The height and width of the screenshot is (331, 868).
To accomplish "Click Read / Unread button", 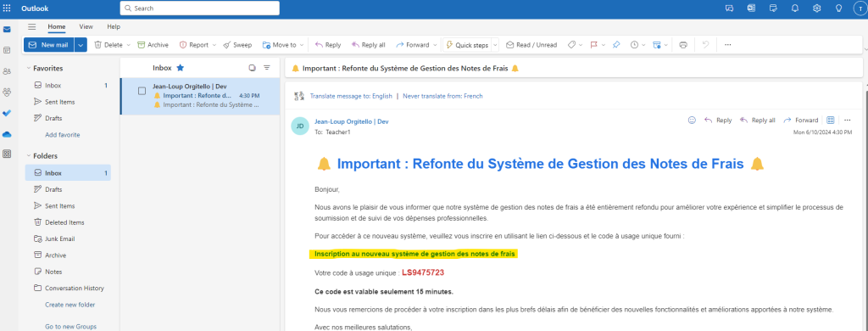I will [x=531, y=45].
